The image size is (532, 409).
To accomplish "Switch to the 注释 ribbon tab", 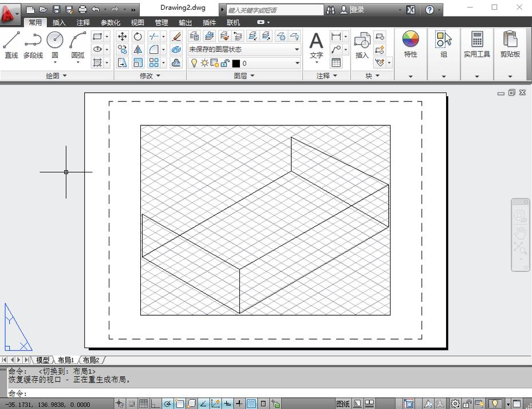I will tap(83, 23).
